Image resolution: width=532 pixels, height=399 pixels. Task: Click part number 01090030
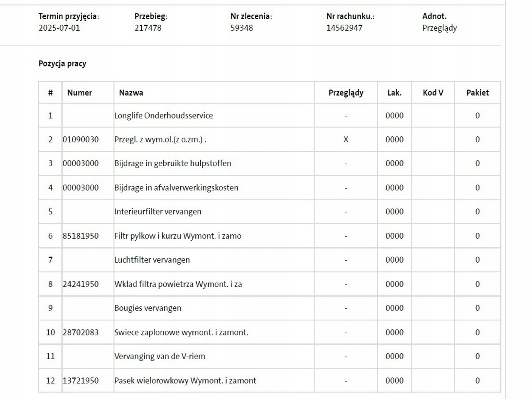pos(81,140)
